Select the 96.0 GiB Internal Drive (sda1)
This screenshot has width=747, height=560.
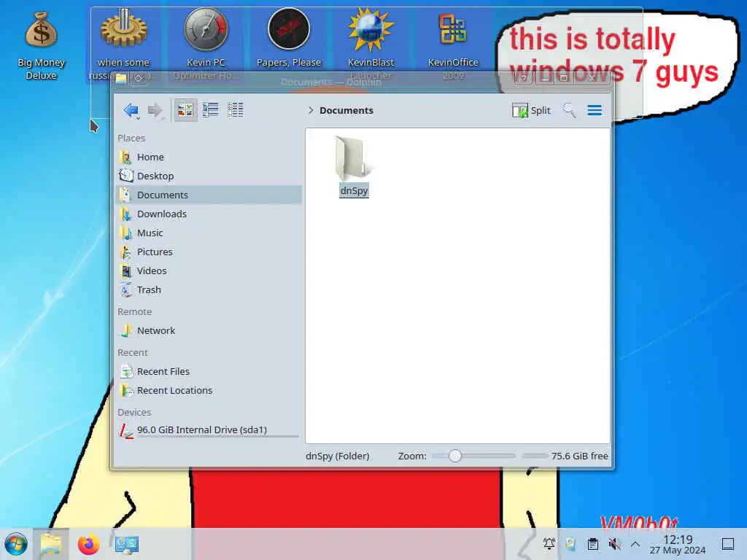tap(209, 430)
